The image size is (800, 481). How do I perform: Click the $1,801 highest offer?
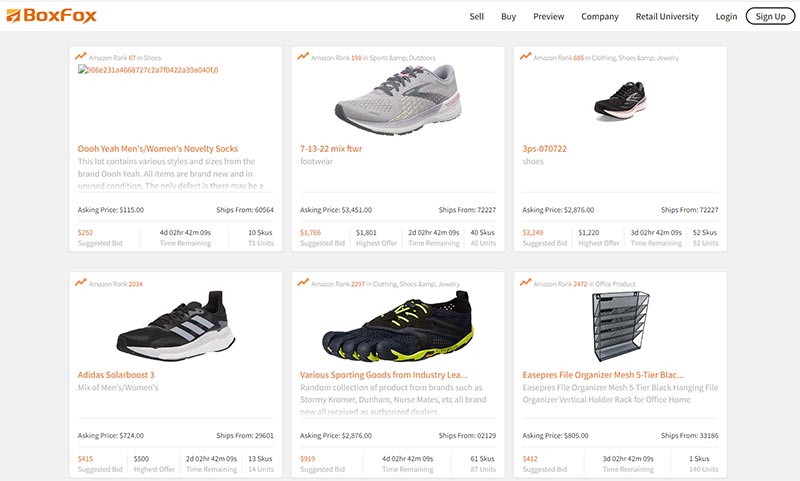coord(366,232)
